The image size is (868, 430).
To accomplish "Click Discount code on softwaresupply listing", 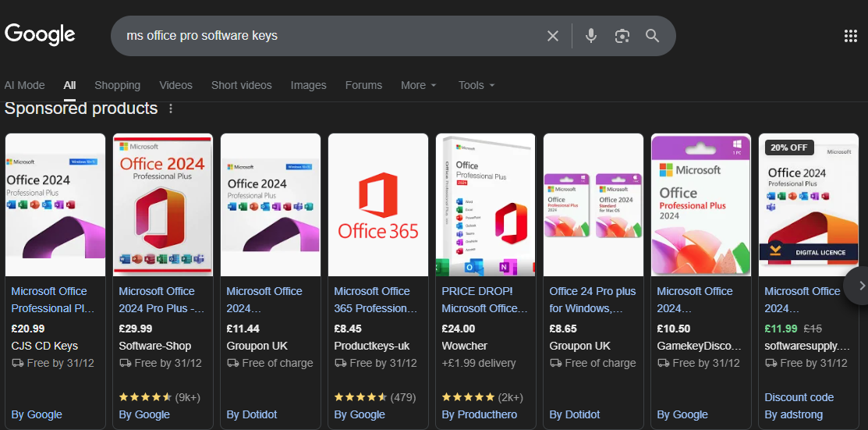I will click(799, 397).
